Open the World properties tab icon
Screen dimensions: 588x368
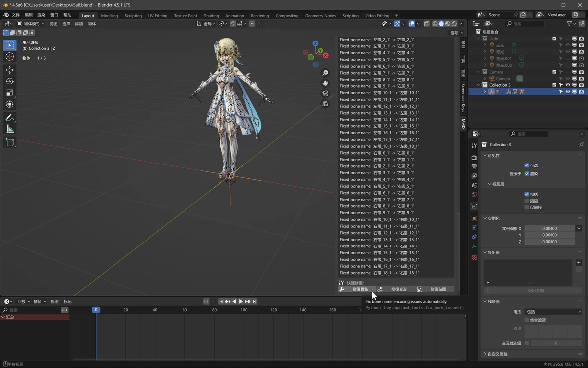tap(474, 195)
